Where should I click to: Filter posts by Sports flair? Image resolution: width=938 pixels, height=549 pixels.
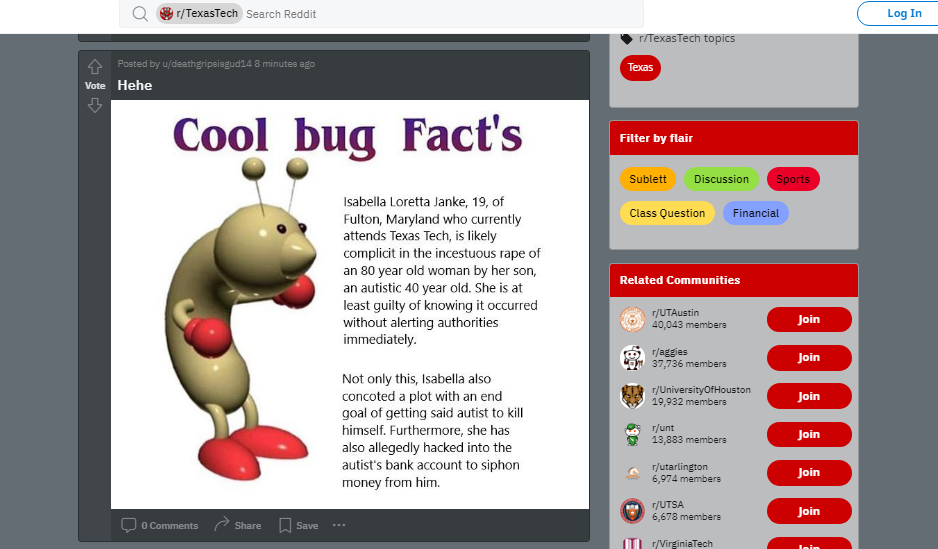pos(793,179)
